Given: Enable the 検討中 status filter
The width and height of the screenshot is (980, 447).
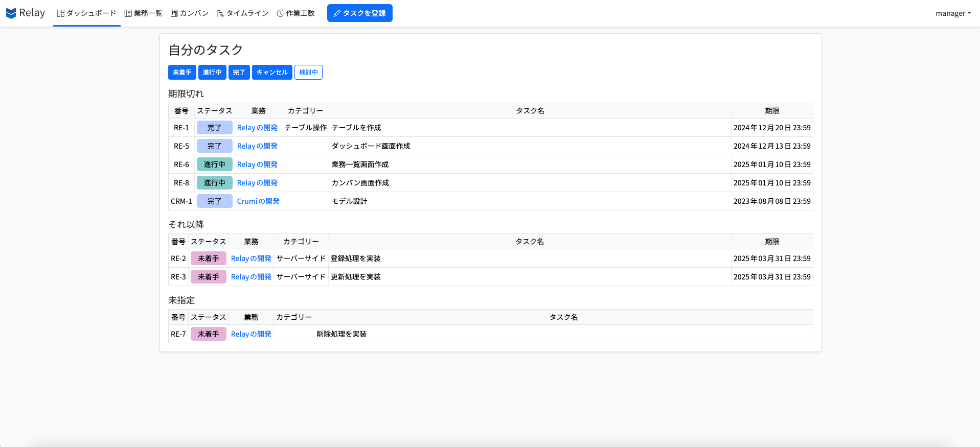Looking at the screenshot, I should pyautogui.click(x=308, y=73).
